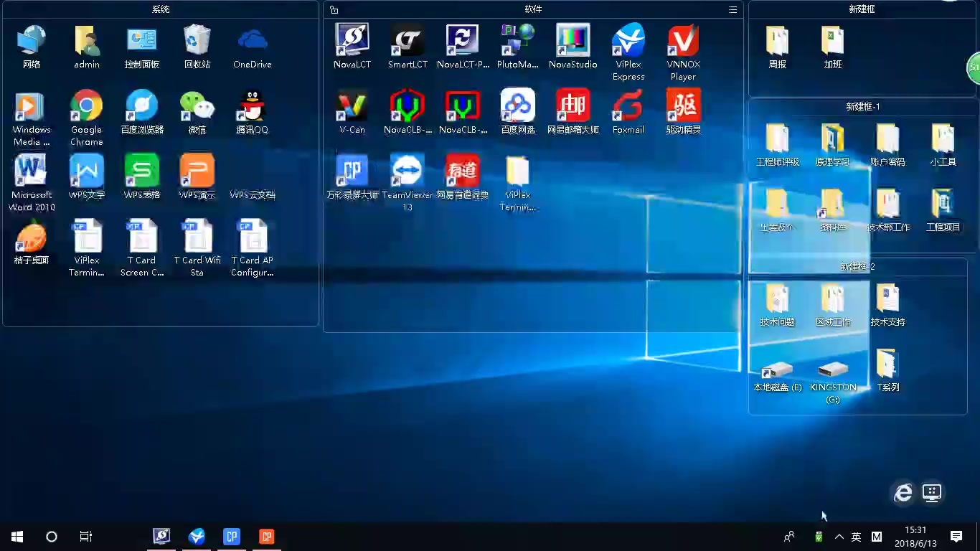Launch 百度网盘 from the desktop
Viewport: 980px width, 551px height.
[518, 111]
